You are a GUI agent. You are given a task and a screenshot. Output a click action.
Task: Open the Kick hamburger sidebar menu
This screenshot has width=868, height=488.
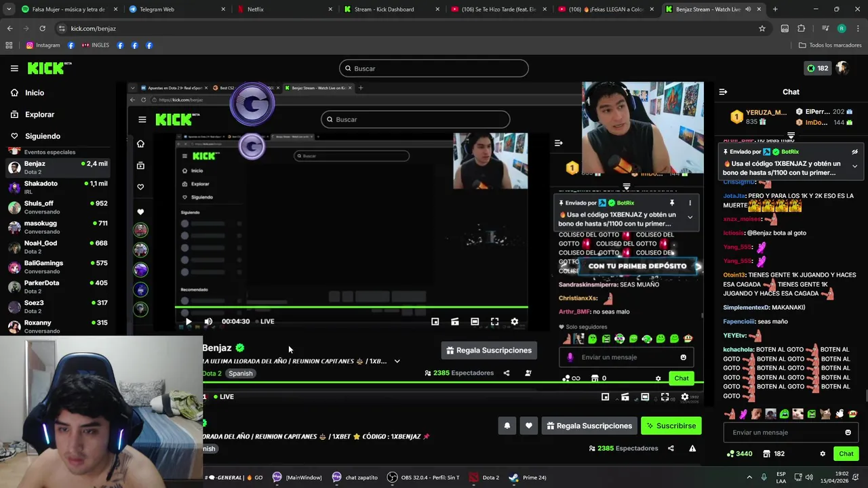click(x=14, y=68)
